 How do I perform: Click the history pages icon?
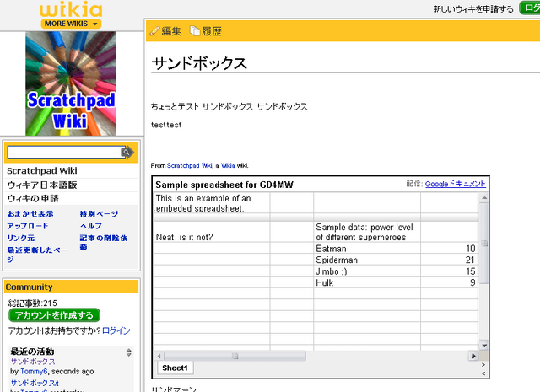point(195,31)
